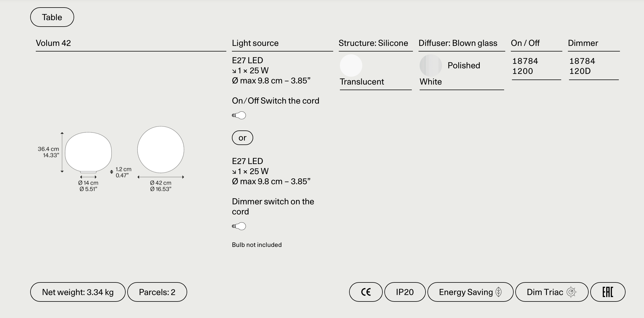644x318 pixels.
Task: Click the Parcels: 2 badge
Action: point(157,292)
